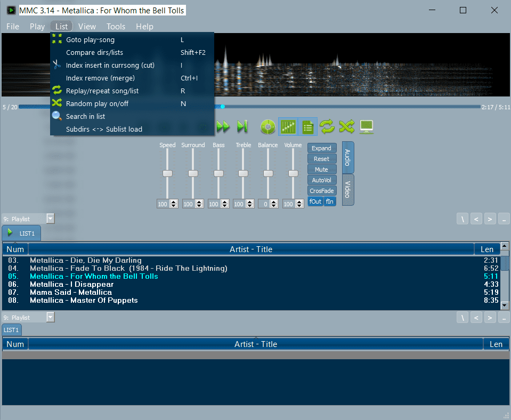
Task: Select the lower LIST1 tab
Action: point(12,330)
